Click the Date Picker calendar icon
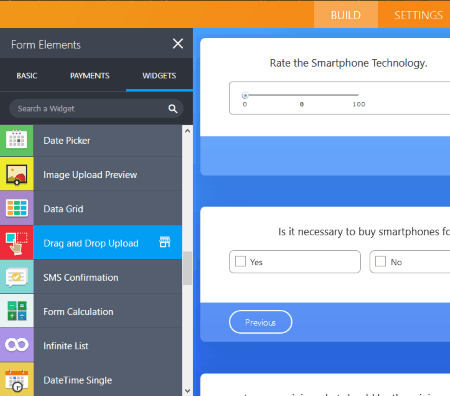Viewport: 450px width, 396px height. pyautogui.click(x=17, y=140)
